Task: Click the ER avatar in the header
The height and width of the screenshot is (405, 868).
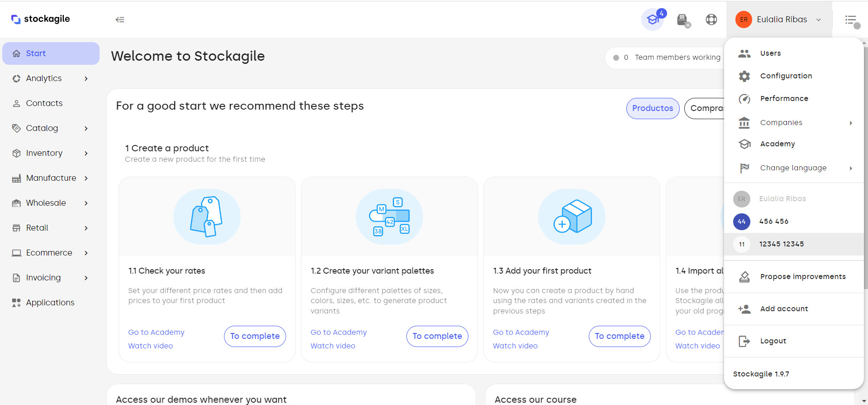Action: pos(744,19)
